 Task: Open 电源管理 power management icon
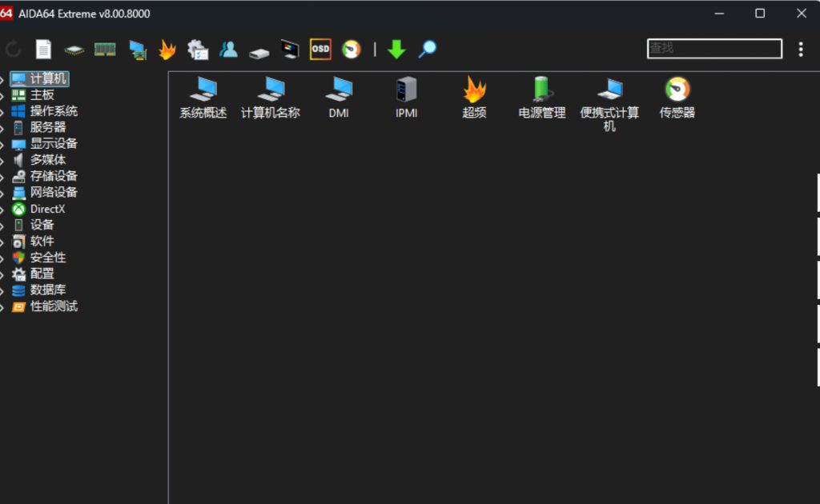coord(542,98)
